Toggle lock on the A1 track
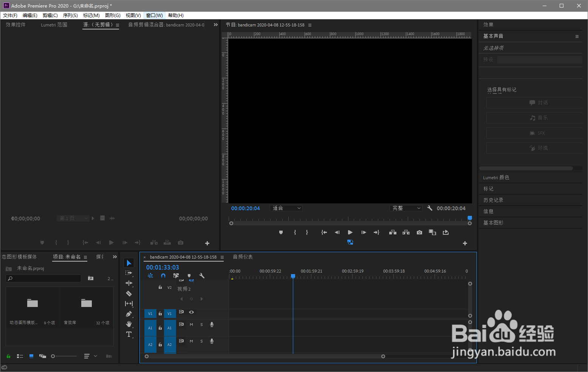 160,328
